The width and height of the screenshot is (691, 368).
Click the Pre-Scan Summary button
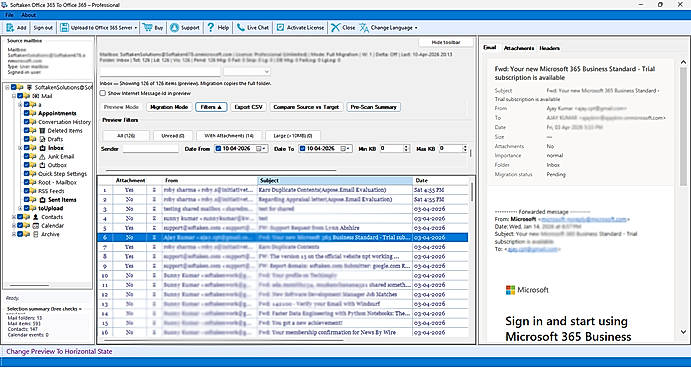(374, 107)
